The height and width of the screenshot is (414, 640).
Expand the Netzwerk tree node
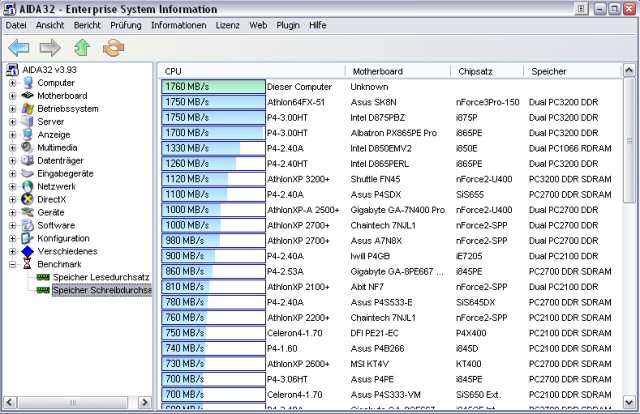coord(13,187)
